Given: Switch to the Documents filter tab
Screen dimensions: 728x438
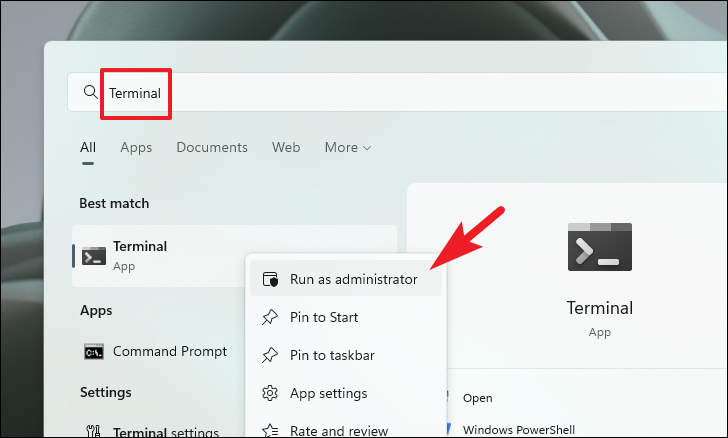Looking at the screenshot, I should (x=212, y=147).
